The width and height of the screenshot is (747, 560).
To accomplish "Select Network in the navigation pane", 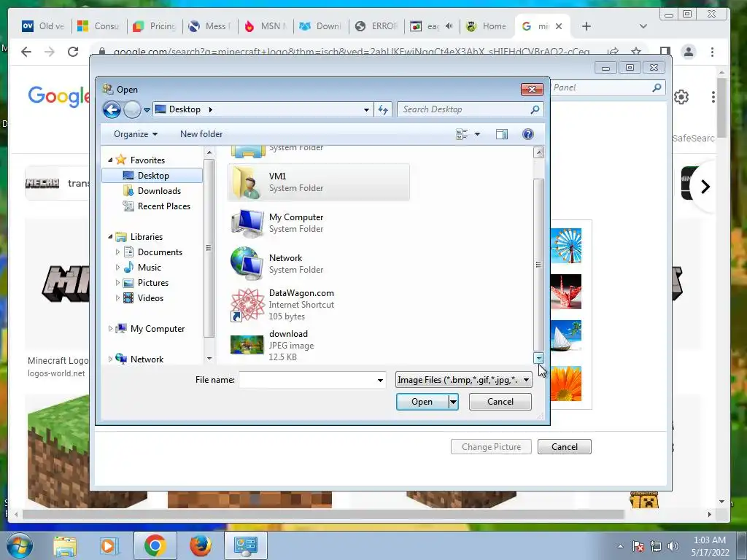I will pyautogui.click(x=147, y=359).
